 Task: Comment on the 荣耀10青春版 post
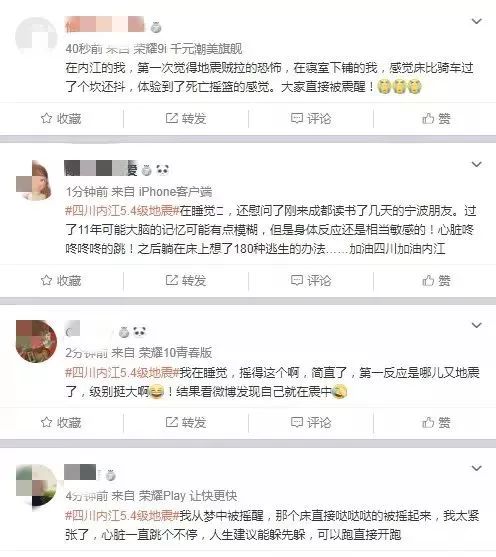point(311,422)
